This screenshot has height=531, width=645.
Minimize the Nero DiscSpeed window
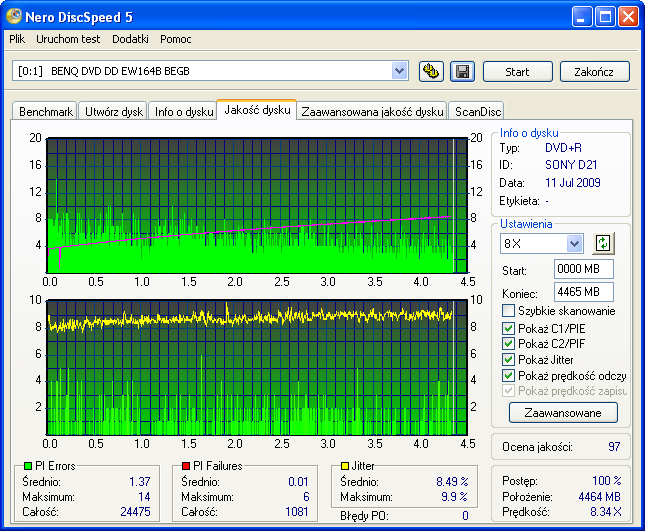(582, 17)
